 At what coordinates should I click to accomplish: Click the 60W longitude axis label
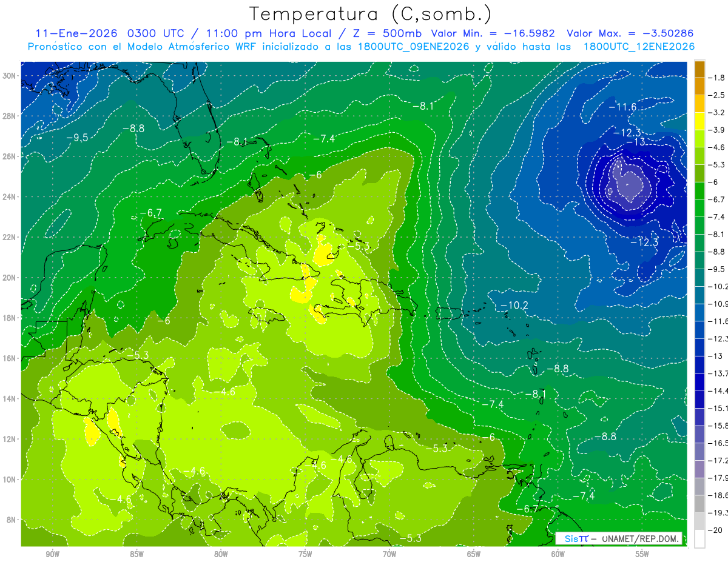[x=558, y=554]
